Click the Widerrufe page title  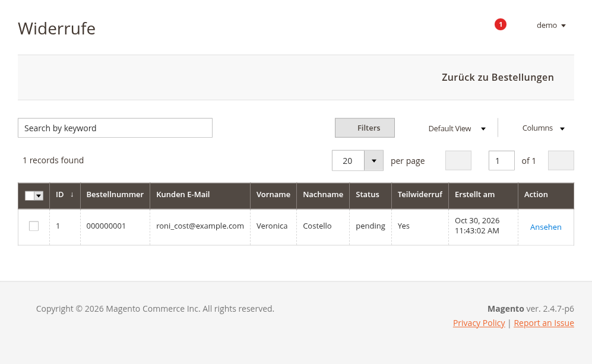(56, 29)
